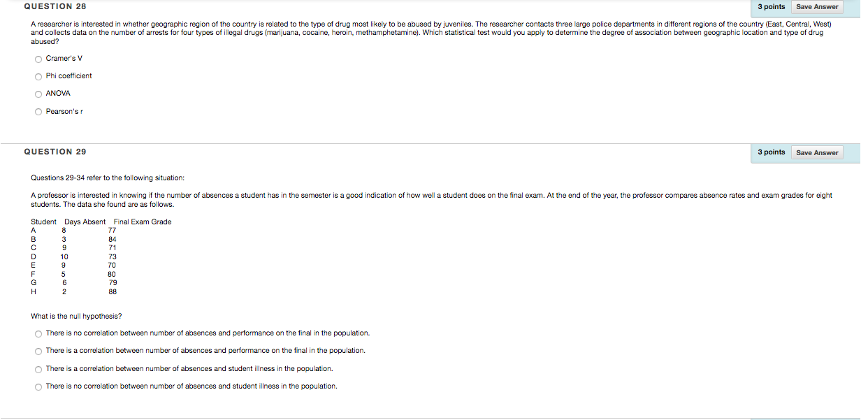Screen dimensions: 868x420
Task: Select the Cramer's V answer option
Action: (38, 59)
